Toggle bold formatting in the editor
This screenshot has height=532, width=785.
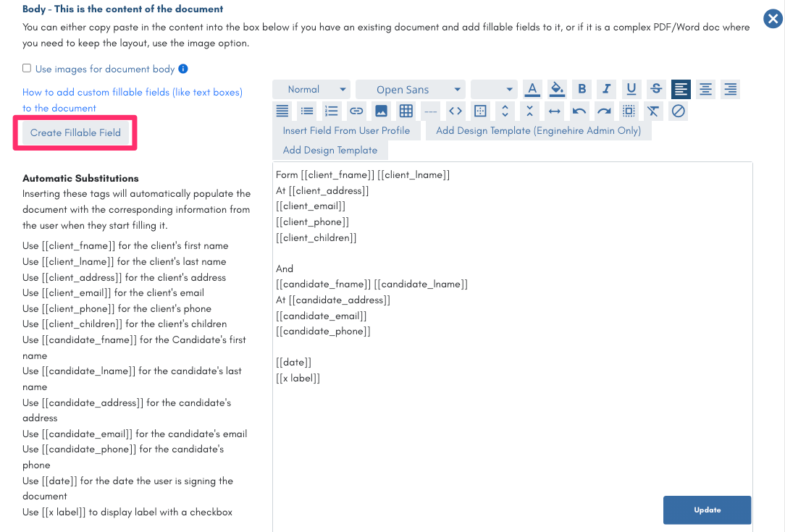click(582, 89)
